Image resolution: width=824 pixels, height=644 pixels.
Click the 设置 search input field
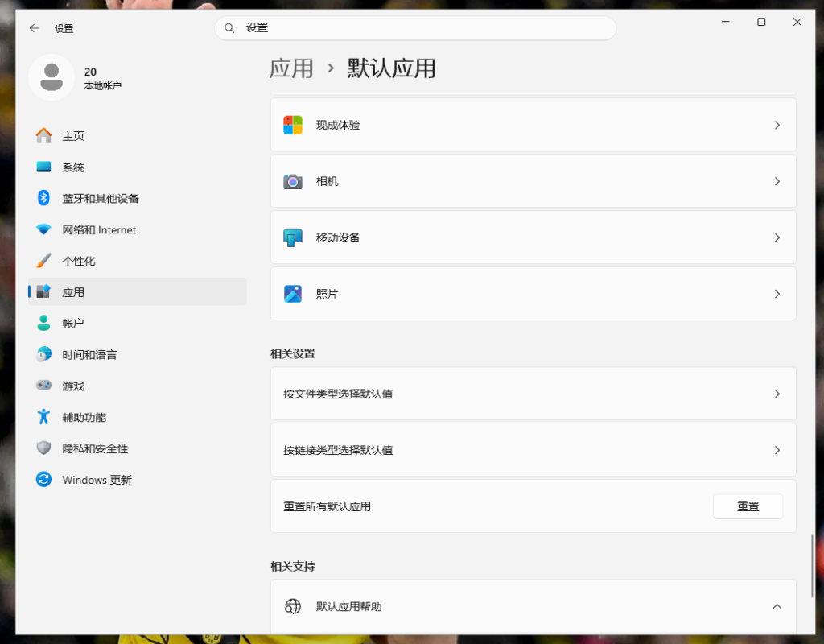point(415,28)
